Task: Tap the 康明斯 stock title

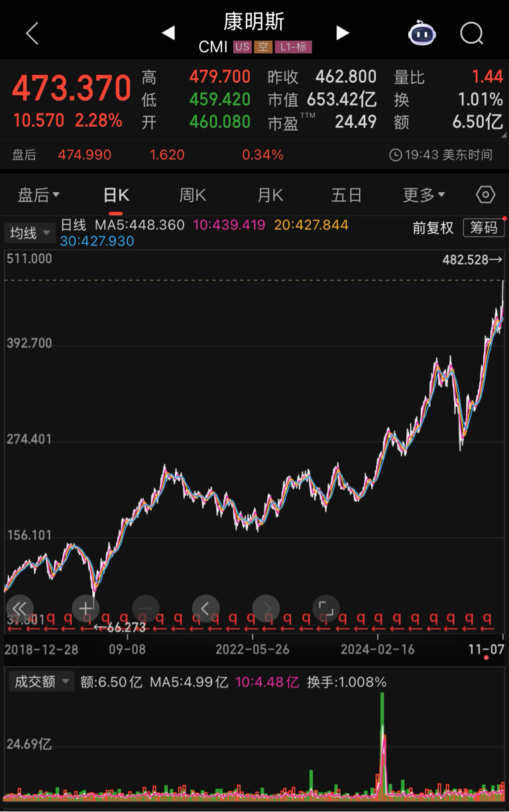Action: (254, 22)
